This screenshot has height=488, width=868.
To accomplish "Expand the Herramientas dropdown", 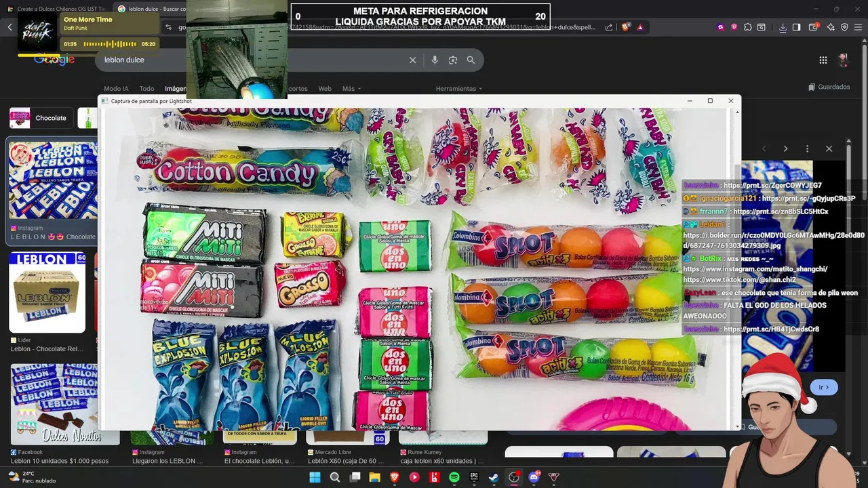I will click(x=459, y=89).
